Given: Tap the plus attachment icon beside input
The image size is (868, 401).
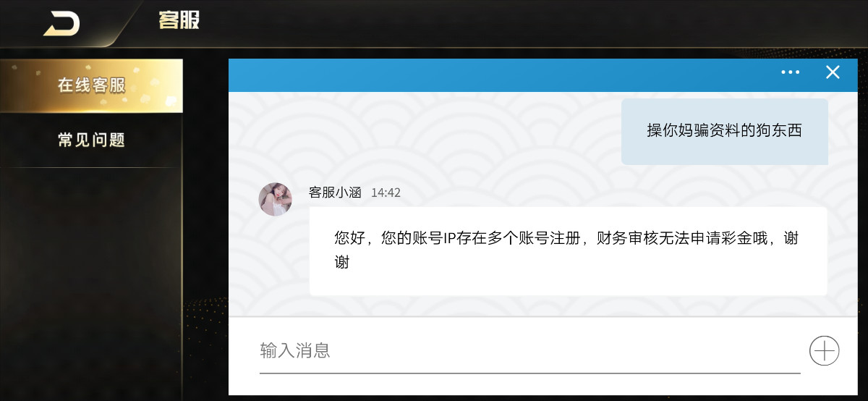Looking at the screenshot, I should point(824,351).
